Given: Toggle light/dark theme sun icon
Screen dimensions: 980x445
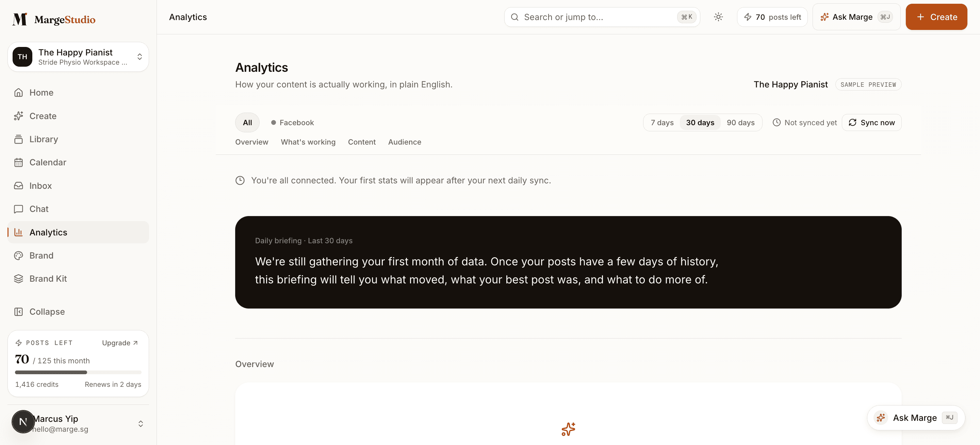Looking at the screenshot, I should (x=718, y=17).
